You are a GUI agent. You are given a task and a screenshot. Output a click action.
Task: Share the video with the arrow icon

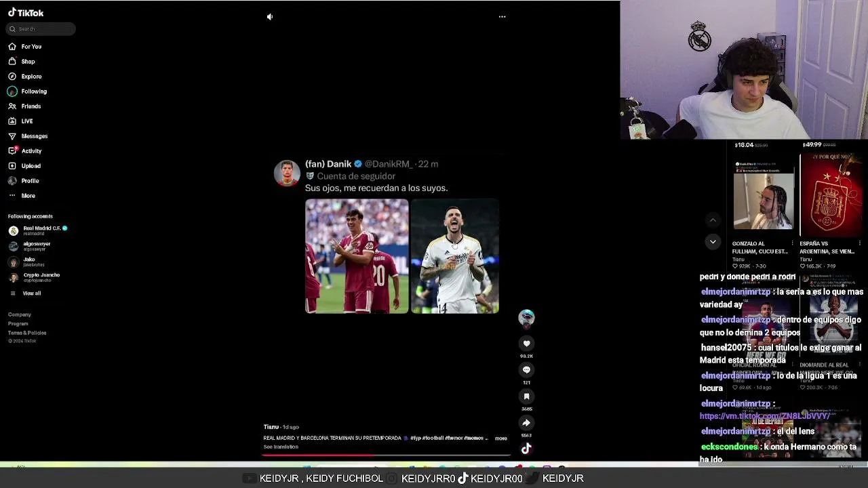[526, 423]
